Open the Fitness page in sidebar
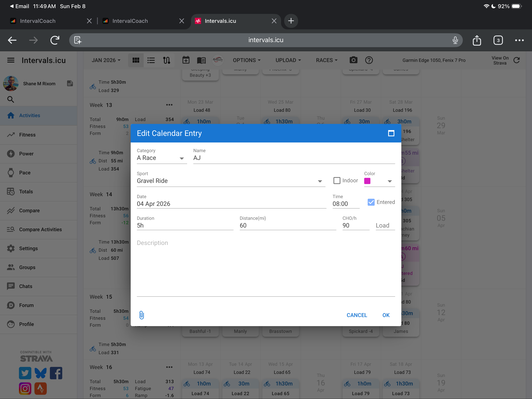 27,135
